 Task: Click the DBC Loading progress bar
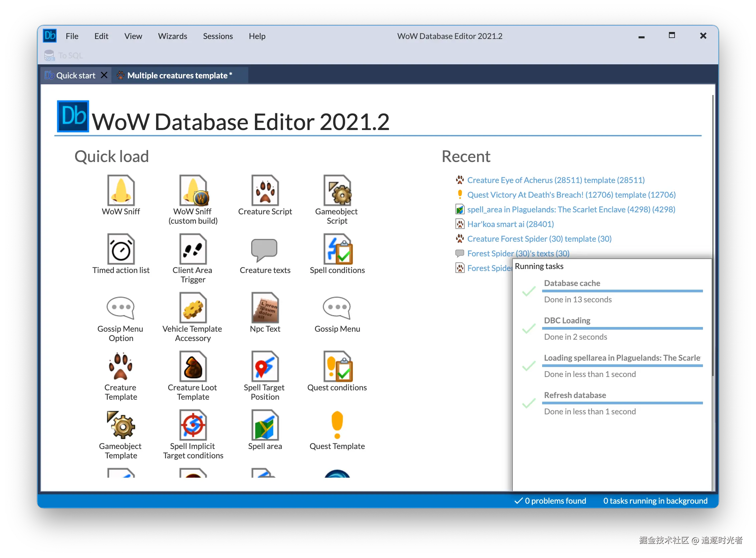[x=622, y=328]
